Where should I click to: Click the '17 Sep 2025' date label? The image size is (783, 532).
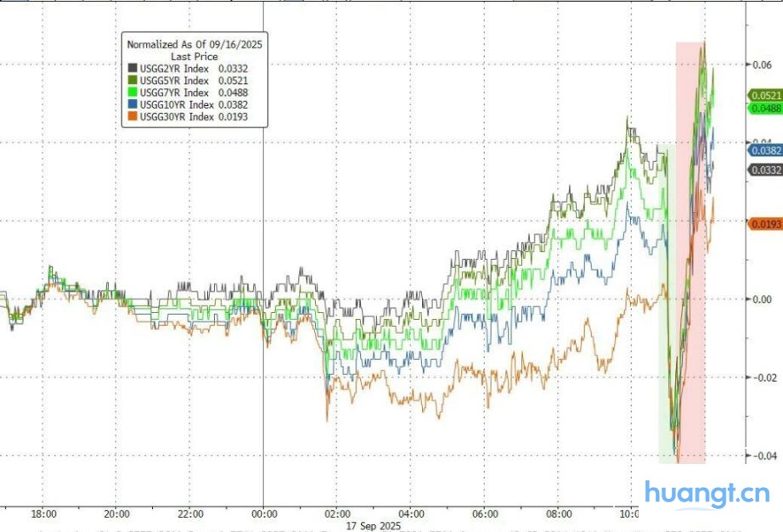(375, 525)
